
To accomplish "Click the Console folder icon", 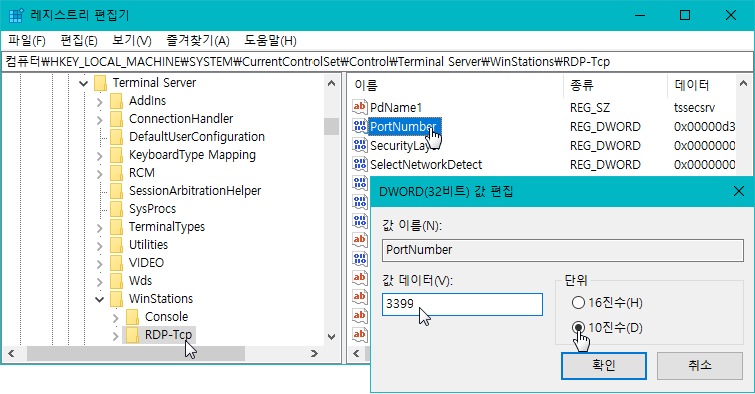I will (x=132, y=317).
